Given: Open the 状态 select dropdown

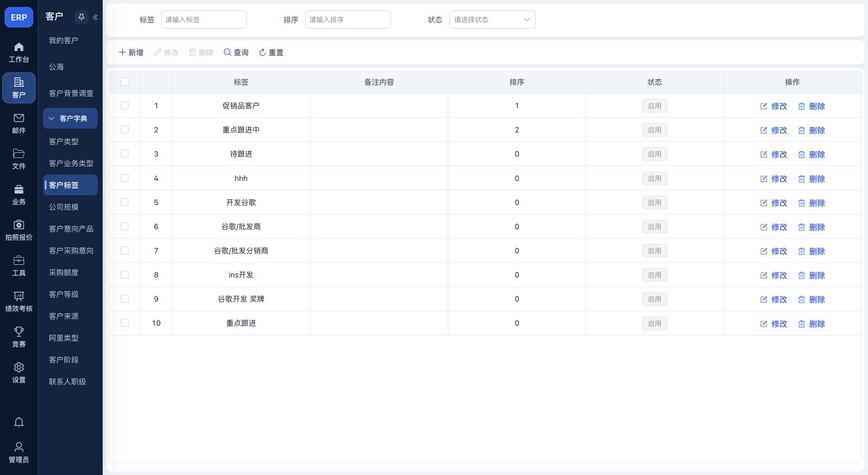Looking at the screenshot, I should 492,20.
